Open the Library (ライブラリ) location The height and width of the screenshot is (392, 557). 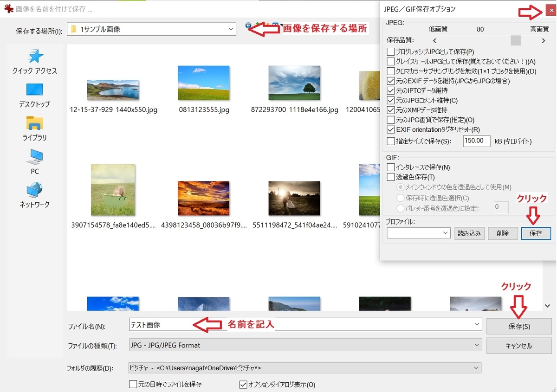[34, 129]
